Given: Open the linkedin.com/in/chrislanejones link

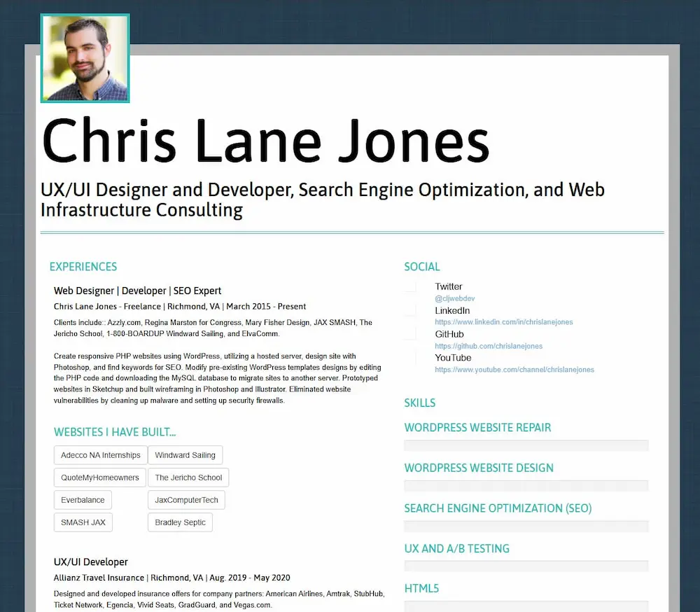Looking at the screenshot, I should point(504,322).
